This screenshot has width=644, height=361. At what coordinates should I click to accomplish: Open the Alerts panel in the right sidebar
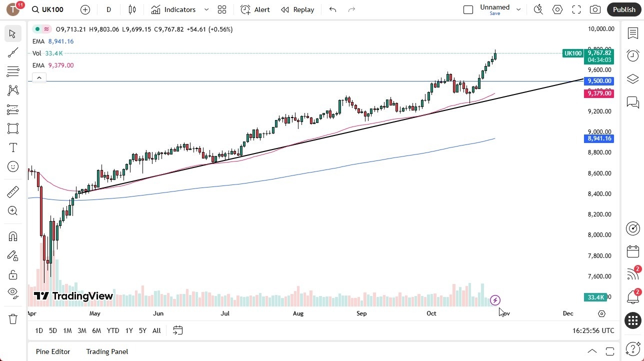[x=632, y=55]
